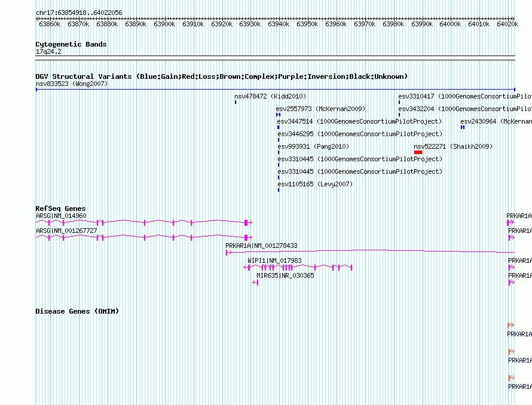Open the PRKAR1A|NM_001278433 gene label
532x405 pixels.
261,246
